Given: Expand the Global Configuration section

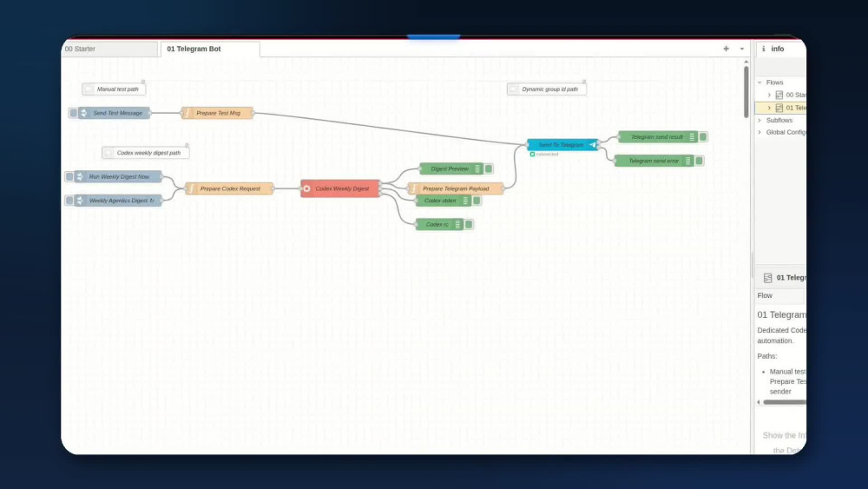Looking at the screenshot, I should (760, 132).
